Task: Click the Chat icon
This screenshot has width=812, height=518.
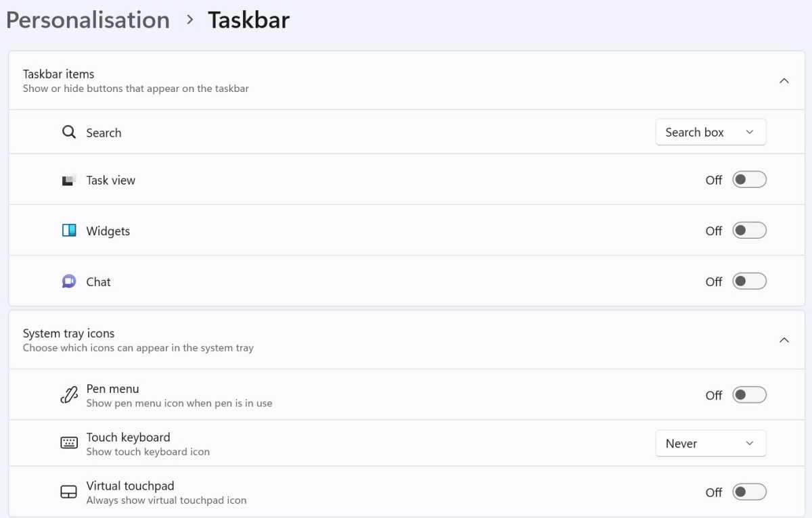Action: click(x=69, y=281)
